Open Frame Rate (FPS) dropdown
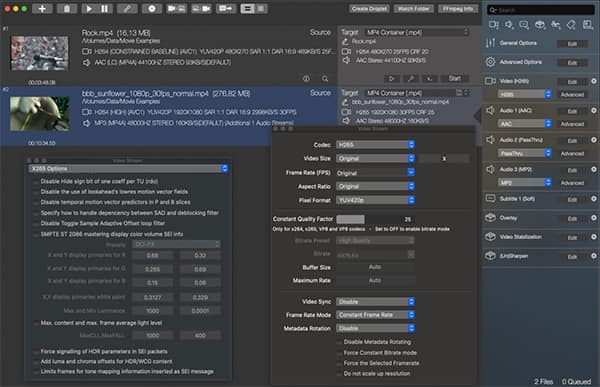Screen dimensions: 600x387 [x=375, y=173]
